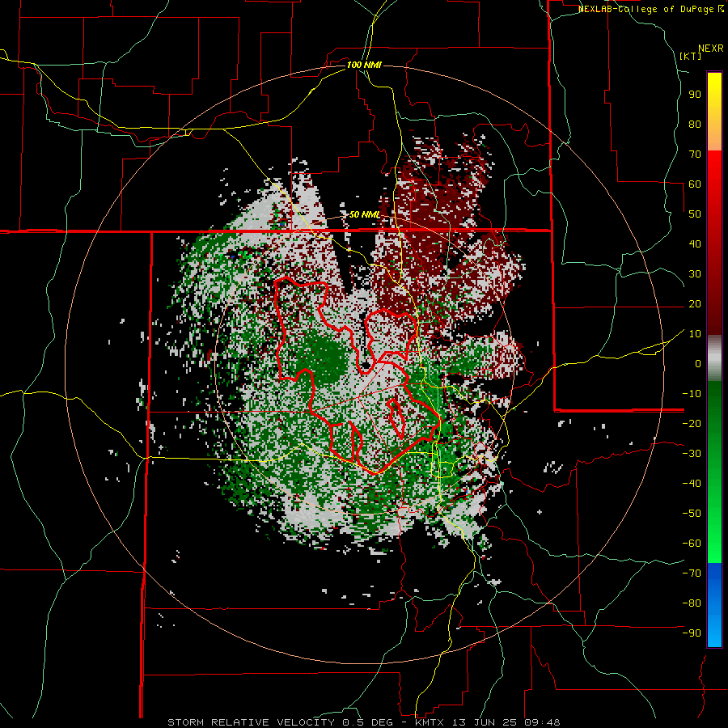Click the 0 value on velocity scale

pyautogui.click(x=698, y=363)
